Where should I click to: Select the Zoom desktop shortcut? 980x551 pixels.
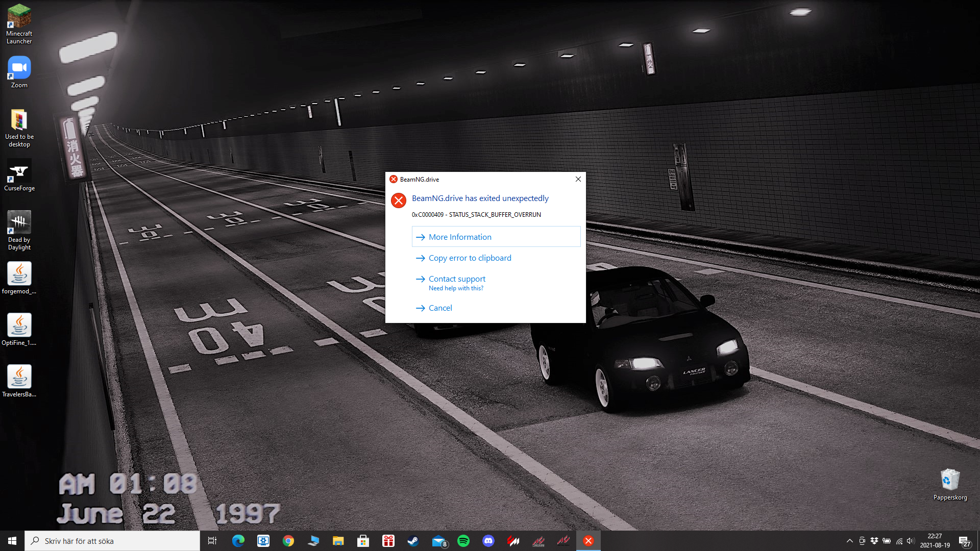pos(19,72)
